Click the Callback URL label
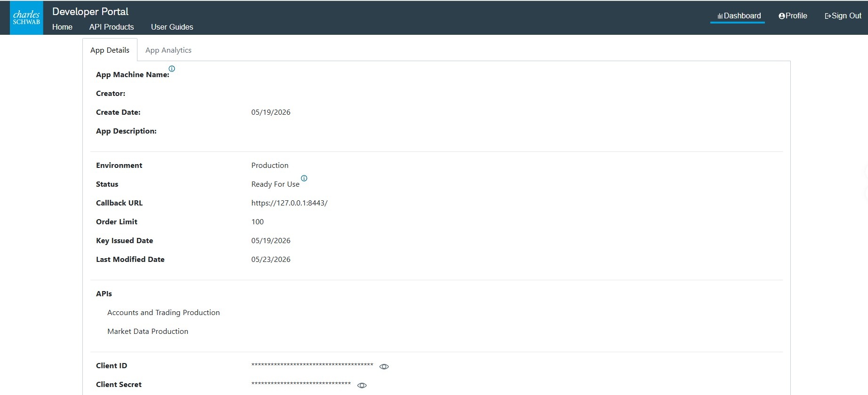 pyautogui.click(x=119, y=203)
